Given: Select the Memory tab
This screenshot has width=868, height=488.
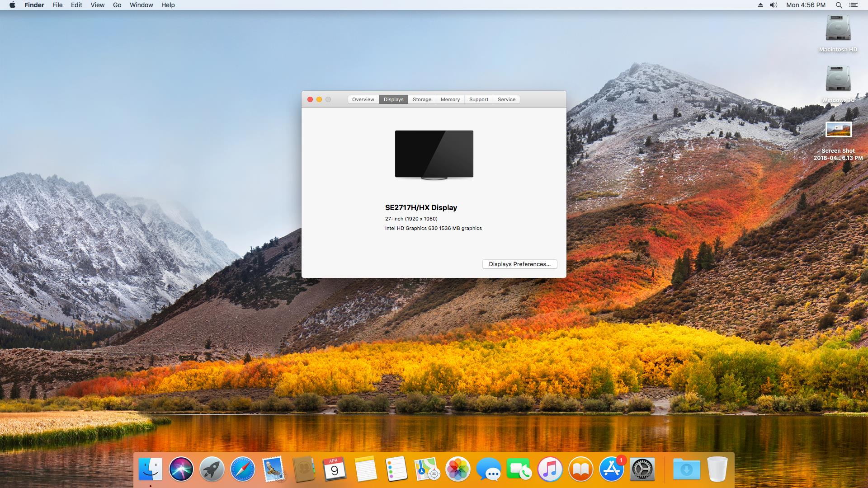Looking at the screenshot, I should pos(450,99).
